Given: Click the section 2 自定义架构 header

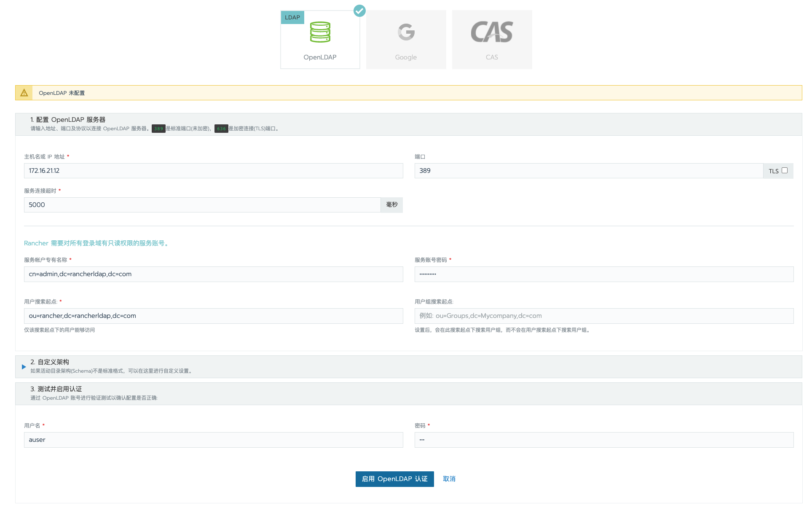Looking at the screenshot, I should [x=50, y=362].
